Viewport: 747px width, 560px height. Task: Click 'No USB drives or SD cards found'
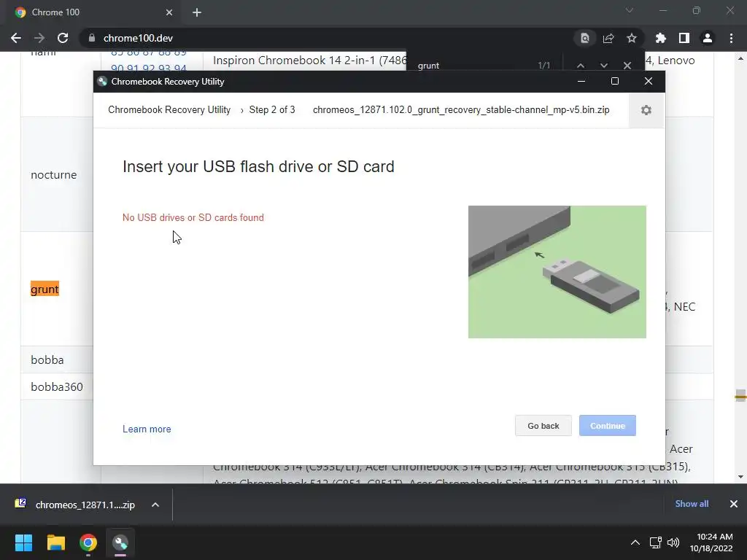[x=193, y=217]
